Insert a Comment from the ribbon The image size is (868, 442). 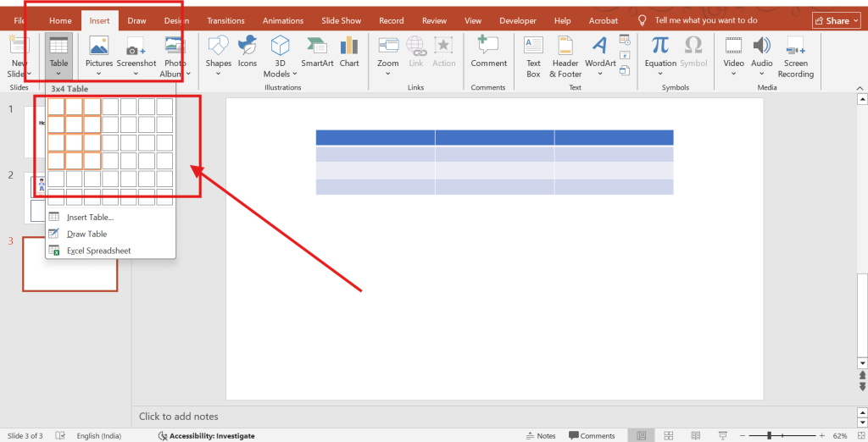pos(488,52)
